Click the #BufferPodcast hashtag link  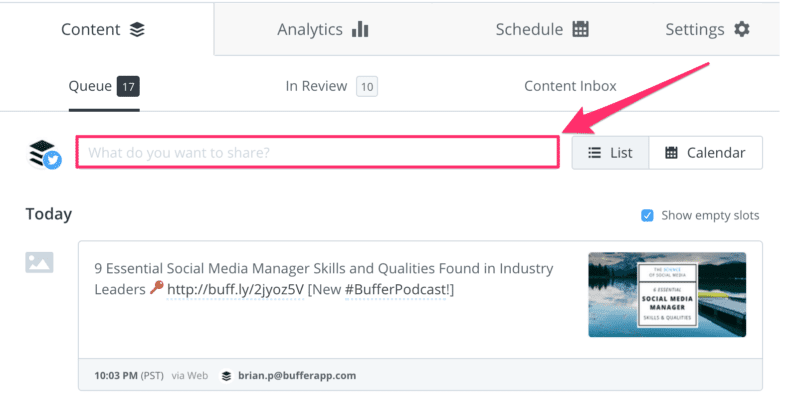point(396,289)
